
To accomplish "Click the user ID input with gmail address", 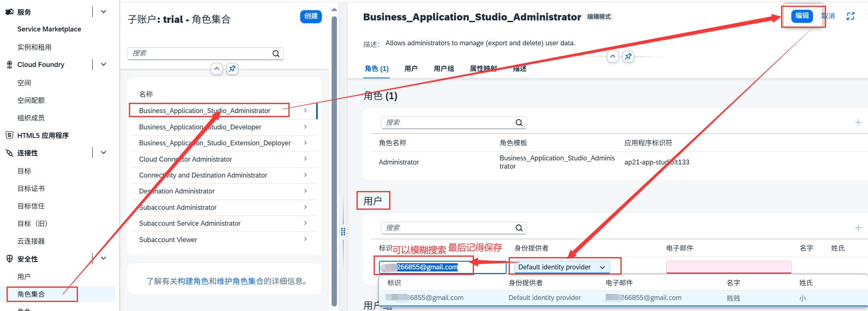I will click(x=443, y=267).
